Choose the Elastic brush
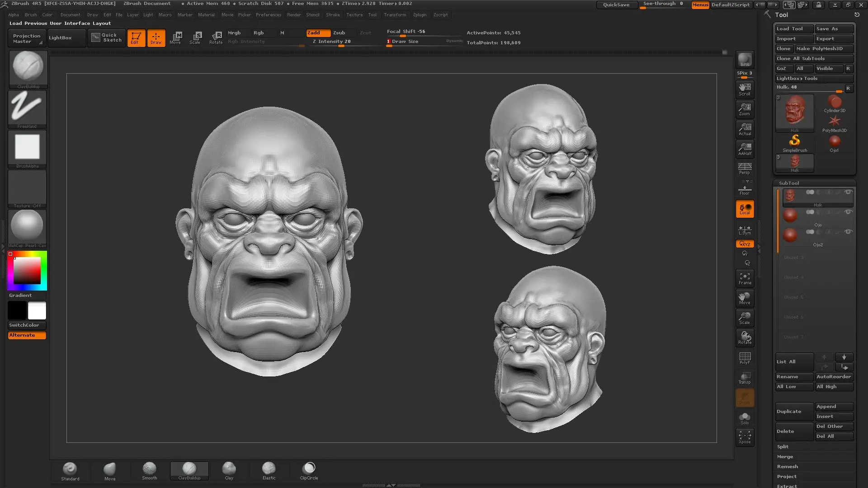This screenshot has width=868, height=488. pyautogui.click(x=269, y=471)
